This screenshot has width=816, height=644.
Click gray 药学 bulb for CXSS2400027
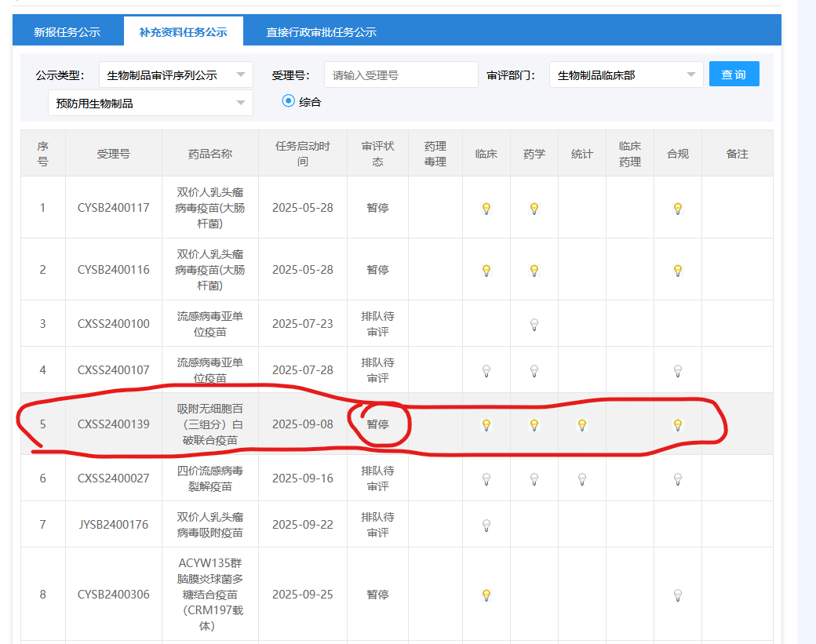pyautogui.click(x=534, y=479)
